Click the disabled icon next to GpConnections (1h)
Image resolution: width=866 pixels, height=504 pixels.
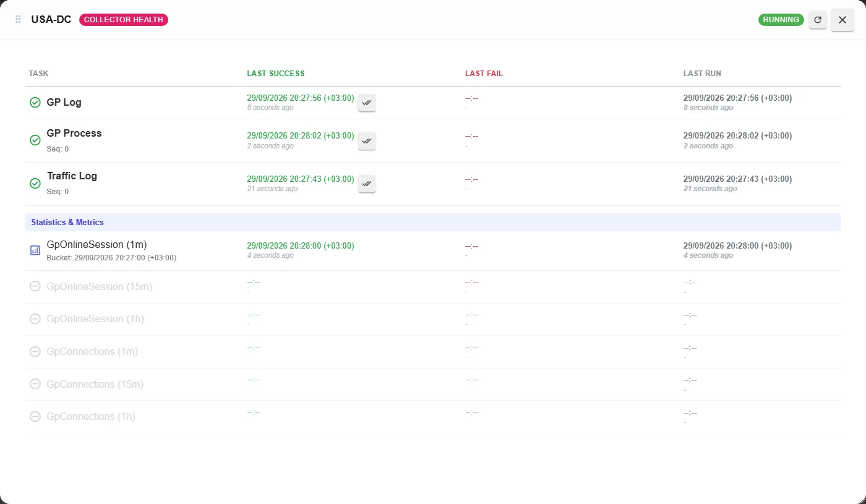pyautogui.click(x=35, y=417)
